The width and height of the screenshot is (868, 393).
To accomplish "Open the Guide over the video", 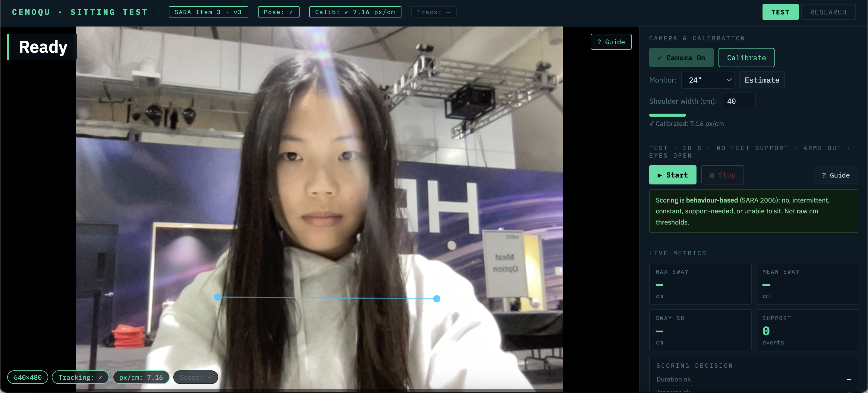I will click(611, 42).
